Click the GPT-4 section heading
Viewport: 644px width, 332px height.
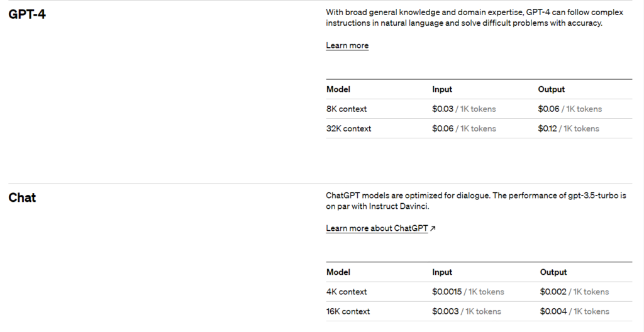(27, 14)
